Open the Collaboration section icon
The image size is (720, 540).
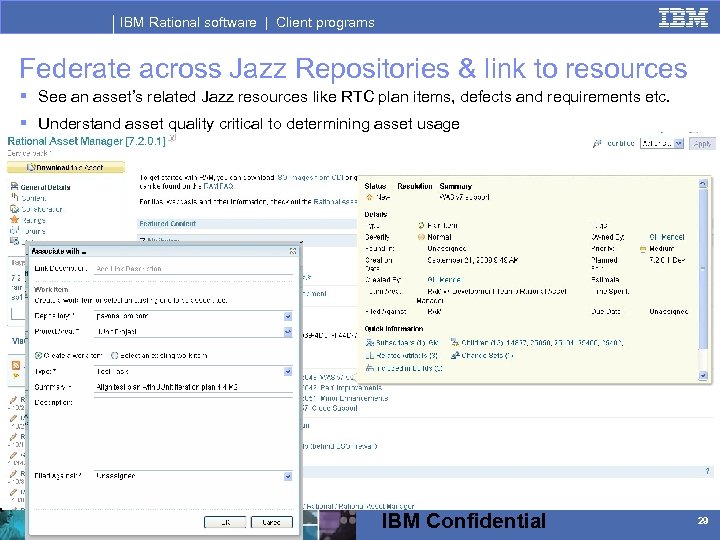[x=14, y=209]
